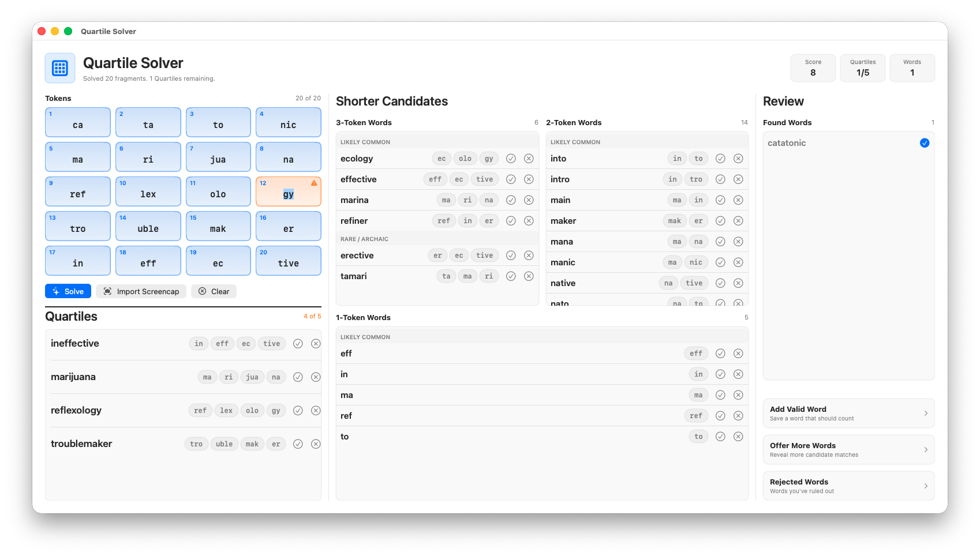Reject the word erective with its X icon
The width and height of the screenshot is (980, 556).
pos(529,256)
